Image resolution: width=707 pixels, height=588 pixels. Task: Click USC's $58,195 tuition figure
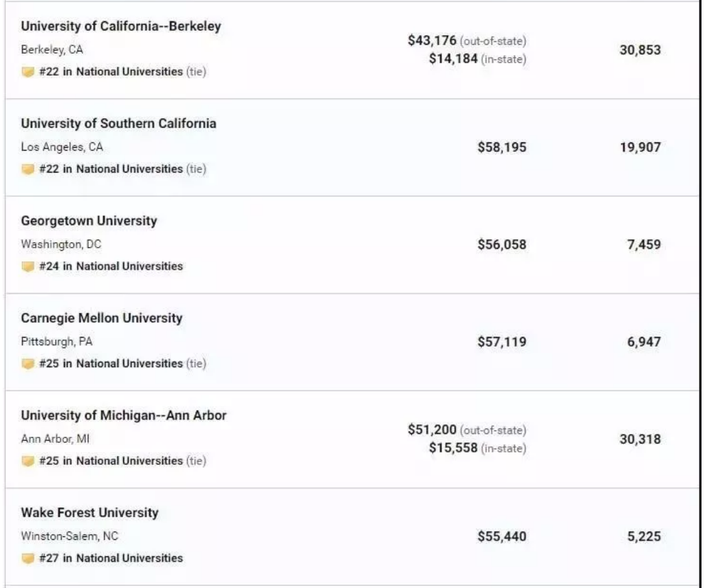click(502, 147)
